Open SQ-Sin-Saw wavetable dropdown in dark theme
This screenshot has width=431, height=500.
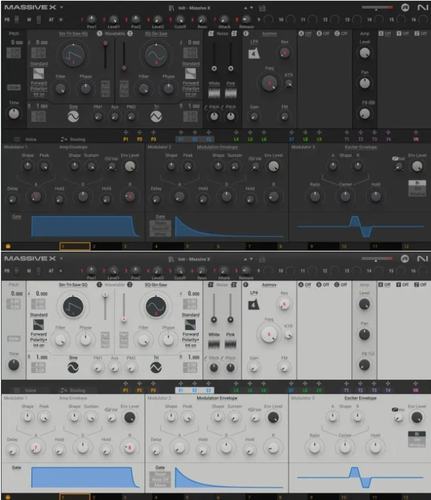[156, 34]
